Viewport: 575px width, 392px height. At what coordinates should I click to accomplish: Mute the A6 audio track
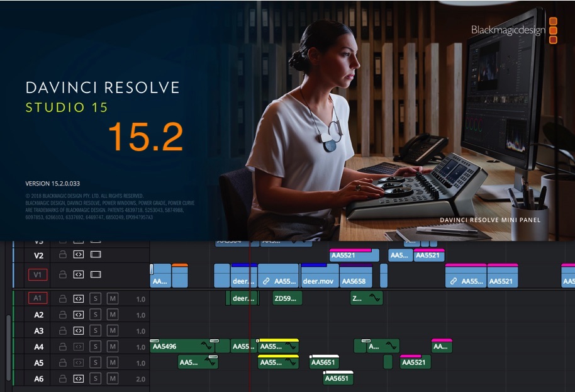pyautogui.click(x=113, y=378)
